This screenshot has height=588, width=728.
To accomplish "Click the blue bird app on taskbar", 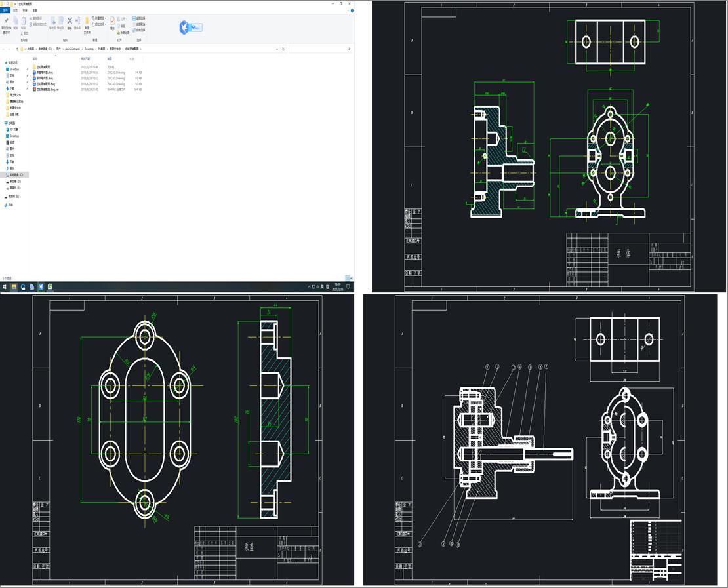I will (41, 287).
